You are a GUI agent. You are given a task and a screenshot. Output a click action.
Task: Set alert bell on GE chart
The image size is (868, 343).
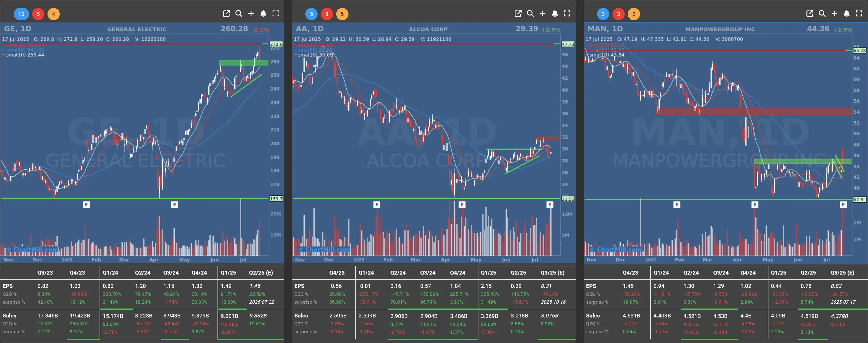(263, 14)
